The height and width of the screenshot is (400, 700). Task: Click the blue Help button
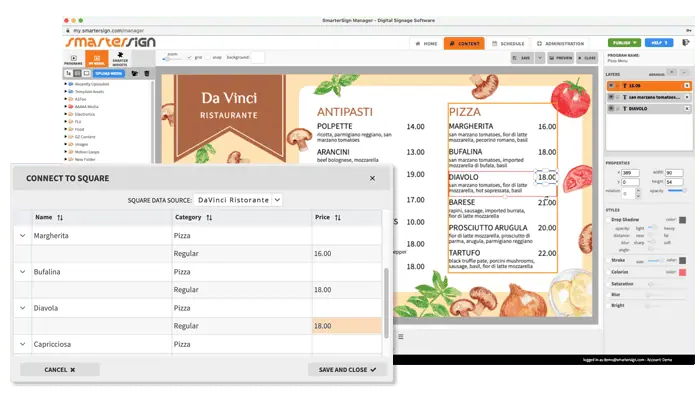point(658,43)
